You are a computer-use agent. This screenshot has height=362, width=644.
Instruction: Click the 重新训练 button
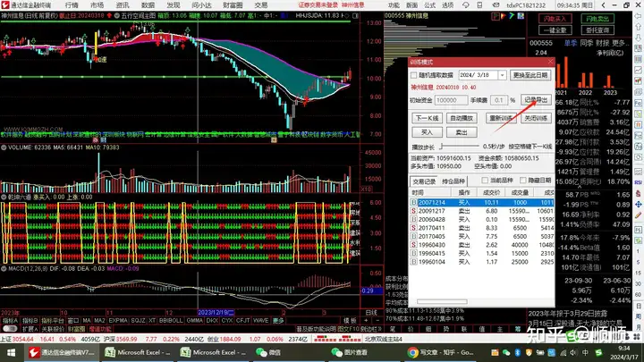point(501,118)
